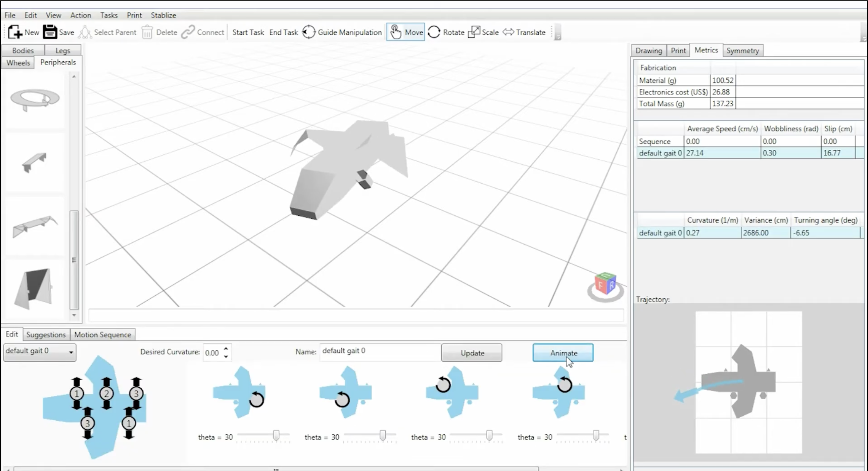Switch to Motion Sequence tab
The height and width of the screenshot is (471, 868).
pyautogui.click(x=102, y=335)
